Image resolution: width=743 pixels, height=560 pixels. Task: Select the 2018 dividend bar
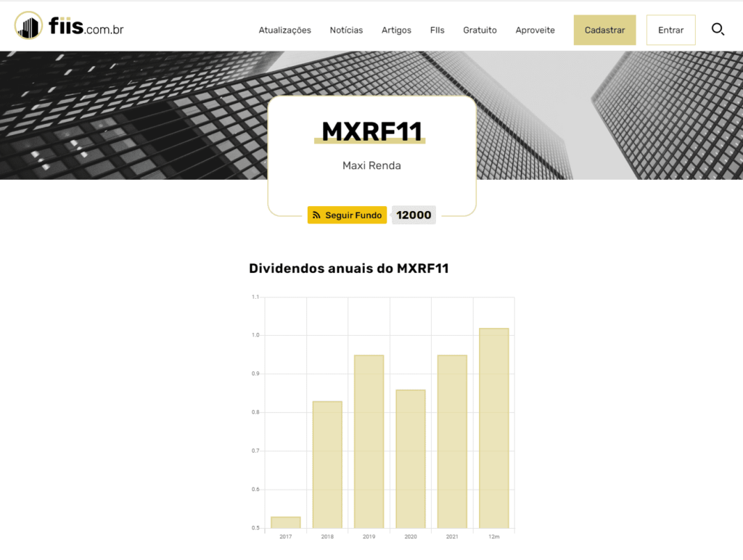(x=327, y=464)
